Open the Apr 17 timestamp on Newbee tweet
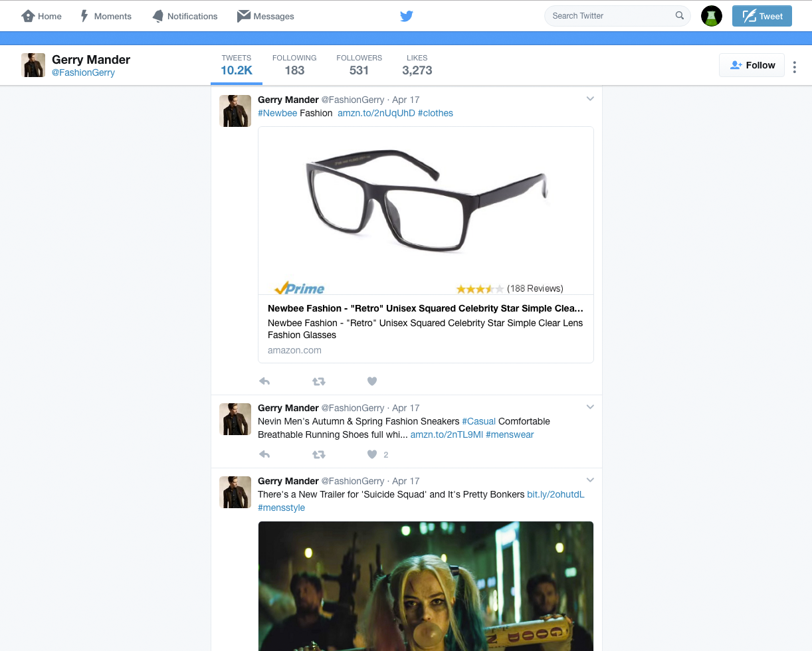Viewport: 812px width, 651px height. [x=406, y=100]
